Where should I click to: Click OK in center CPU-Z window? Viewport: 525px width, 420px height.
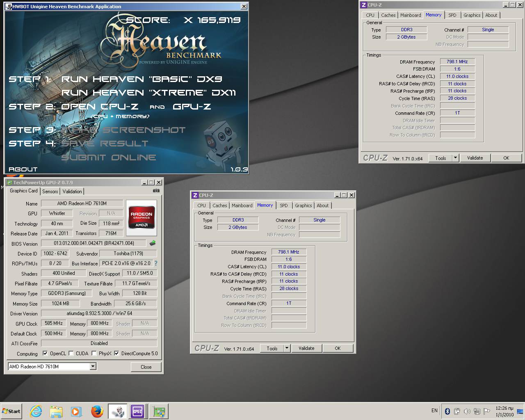(338, 348)
